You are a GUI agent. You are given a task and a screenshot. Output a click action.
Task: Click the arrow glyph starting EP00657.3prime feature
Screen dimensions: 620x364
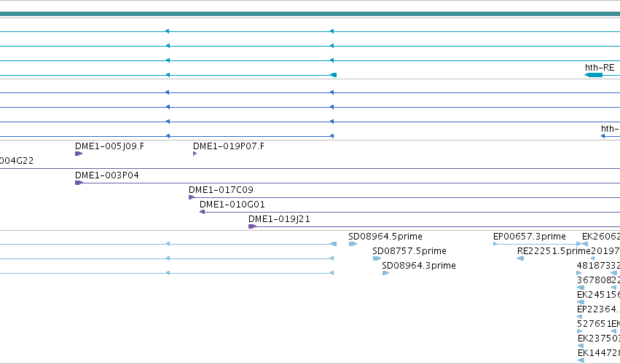pos(495,244)
